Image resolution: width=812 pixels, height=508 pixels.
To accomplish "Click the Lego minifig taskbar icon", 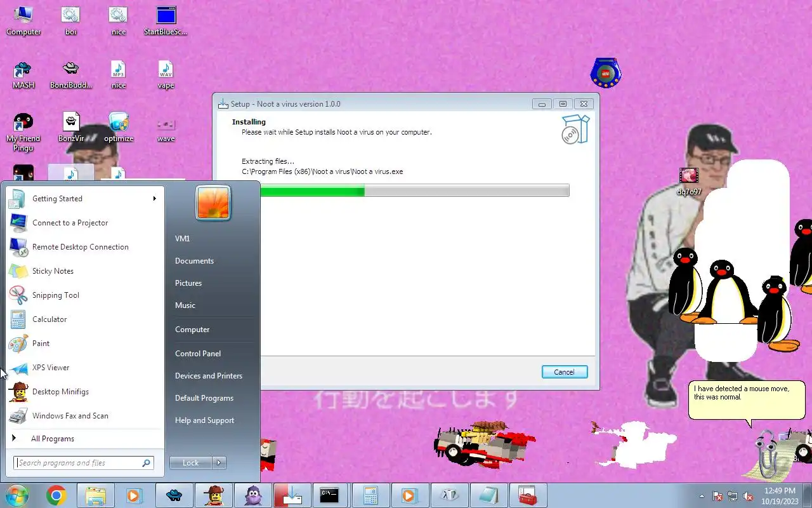I will (x=213, y=495).
